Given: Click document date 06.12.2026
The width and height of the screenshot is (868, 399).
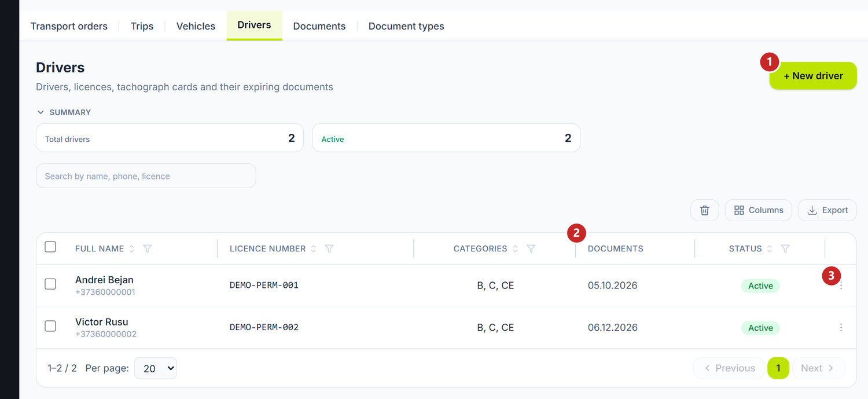Looking at the screenshot, I should click(613, 327).
